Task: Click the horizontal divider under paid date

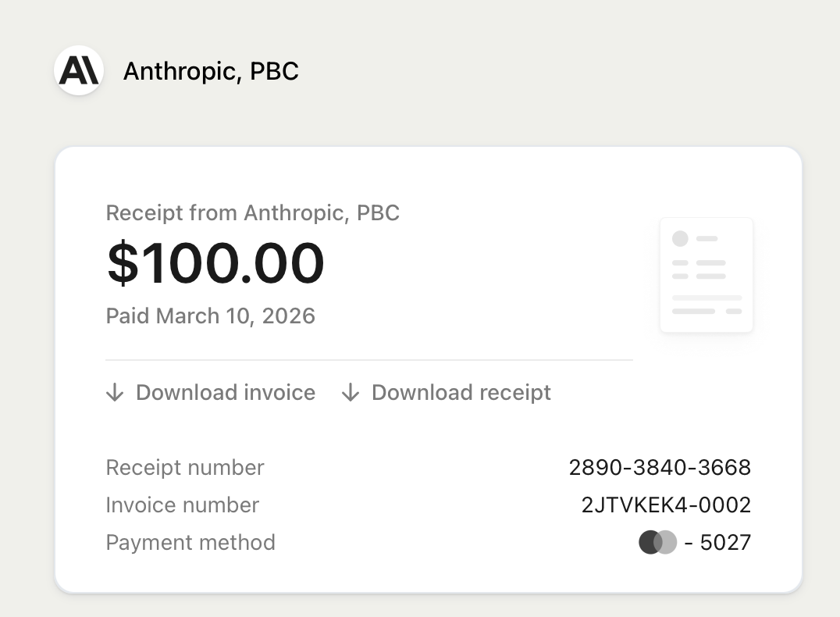Action: 369,360
